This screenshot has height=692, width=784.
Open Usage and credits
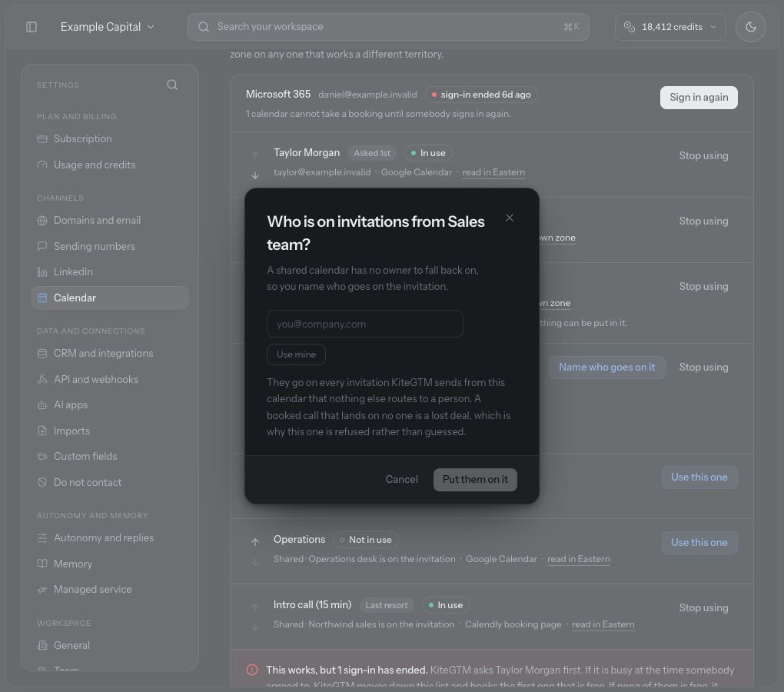pyautogui.click(x=109, y=165)
